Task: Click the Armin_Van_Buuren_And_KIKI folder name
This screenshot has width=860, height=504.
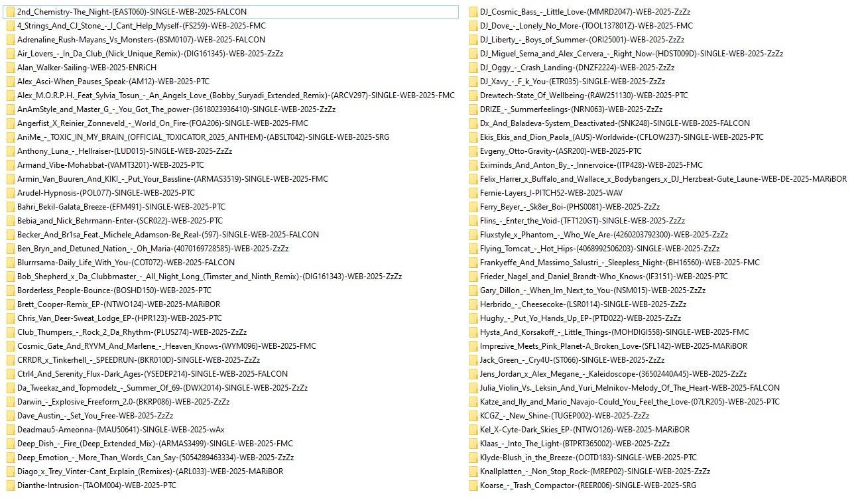Action: [172, 179]
